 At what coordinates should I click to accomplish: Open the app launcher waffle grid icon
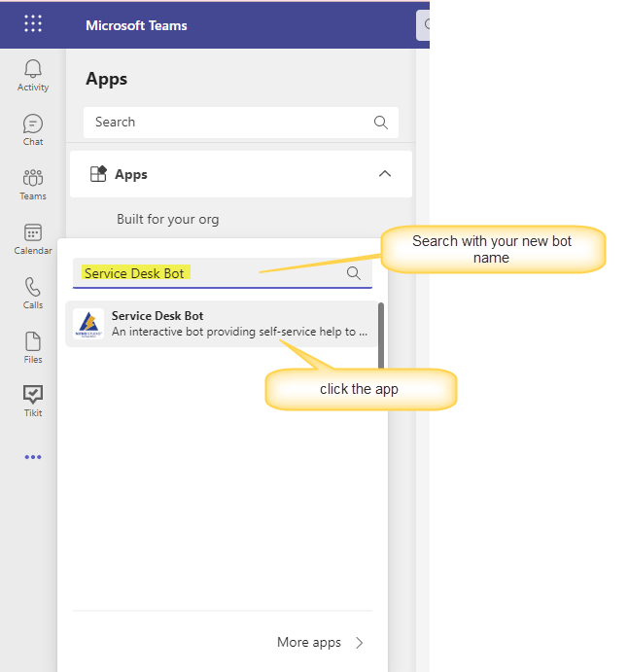coord(33,23)
